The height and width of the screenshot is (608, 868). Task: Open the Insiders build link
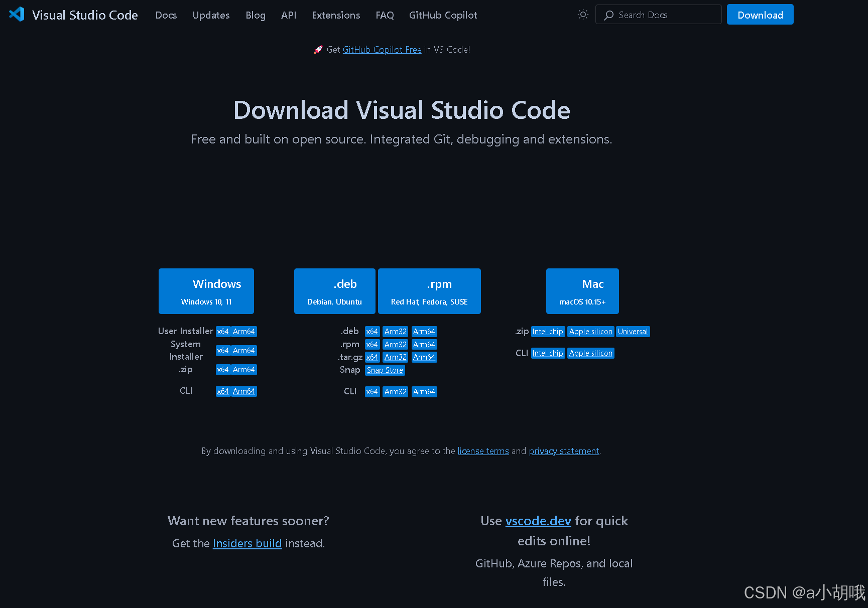click(x=247, y=543)
